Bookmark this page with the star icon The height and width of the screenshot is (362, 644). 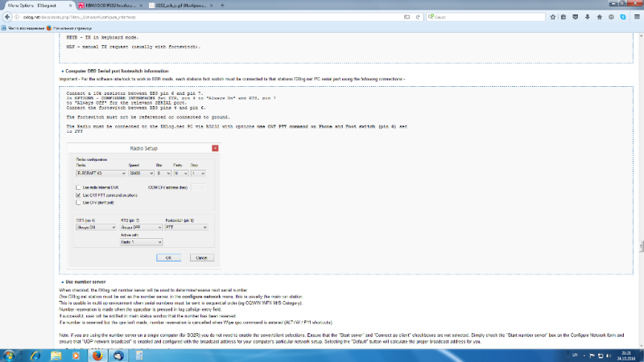[x=553, y=17]
